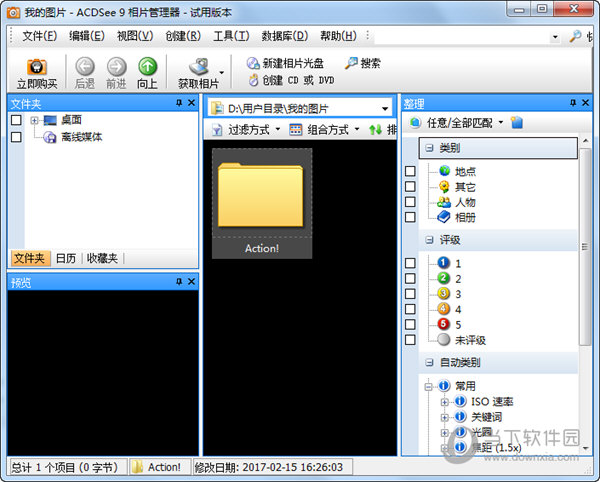
Task: Open 新建相片光盘 new photo disc
Action: [x=285, y=63]
